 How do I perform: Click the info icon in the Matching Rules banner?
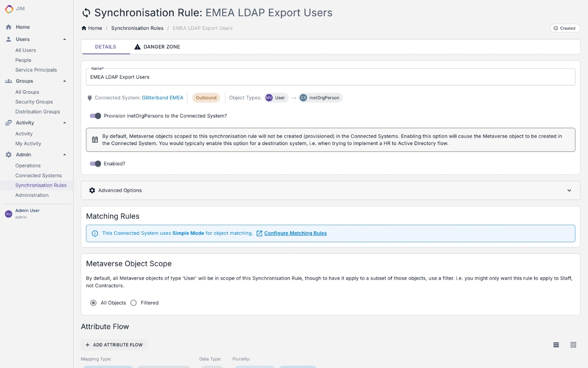[95, 233]
